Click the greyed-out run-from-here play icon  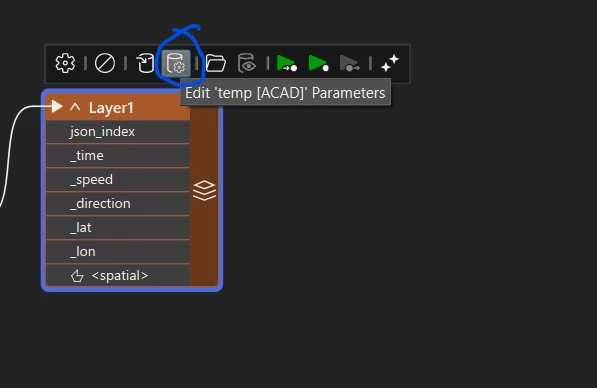pyautogui.click(x=350, y=63)
